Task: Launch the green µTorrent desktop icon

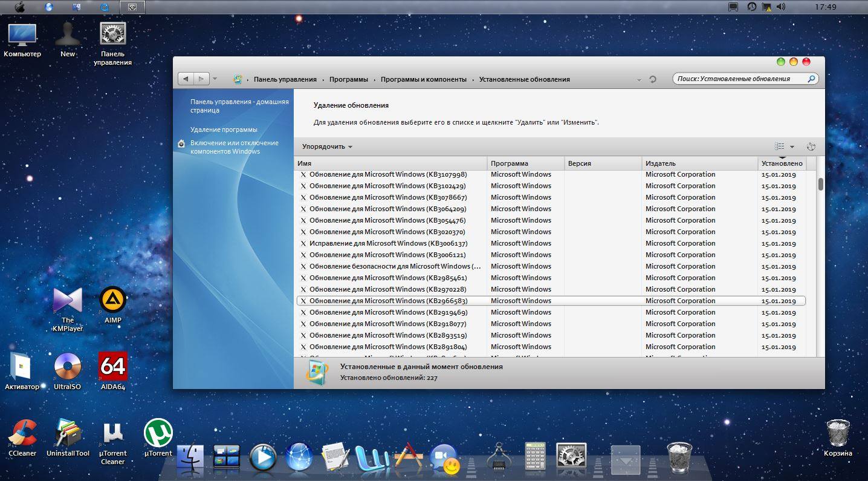Action: click(158, 438)
